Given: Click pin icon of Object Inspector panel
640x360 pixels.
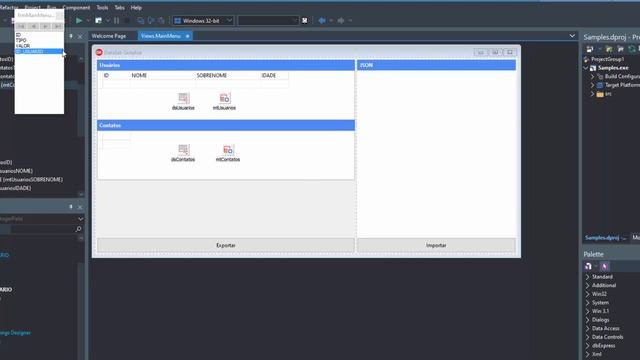Looking at the screenshot, I should 71,207.
